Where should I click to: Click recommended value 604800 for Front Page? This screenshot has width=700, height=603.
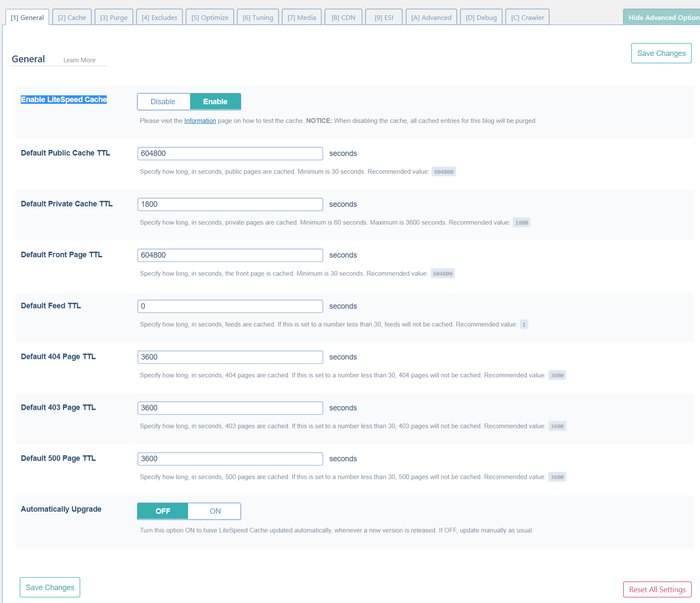click(443, 274)
